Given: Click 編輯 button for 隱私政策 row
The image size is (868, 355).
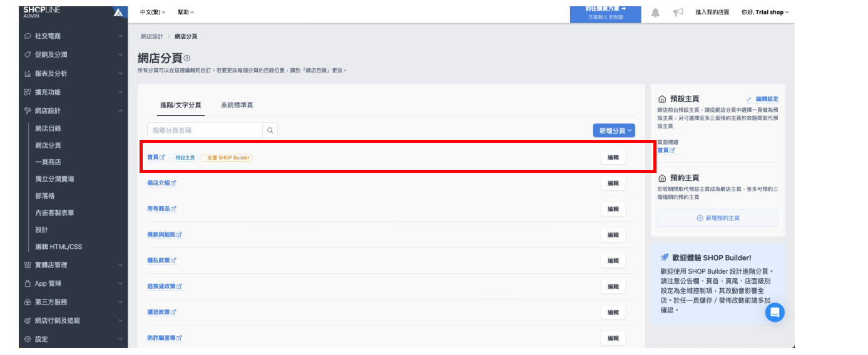Looking at the screenshot, I should click(613, 261).
